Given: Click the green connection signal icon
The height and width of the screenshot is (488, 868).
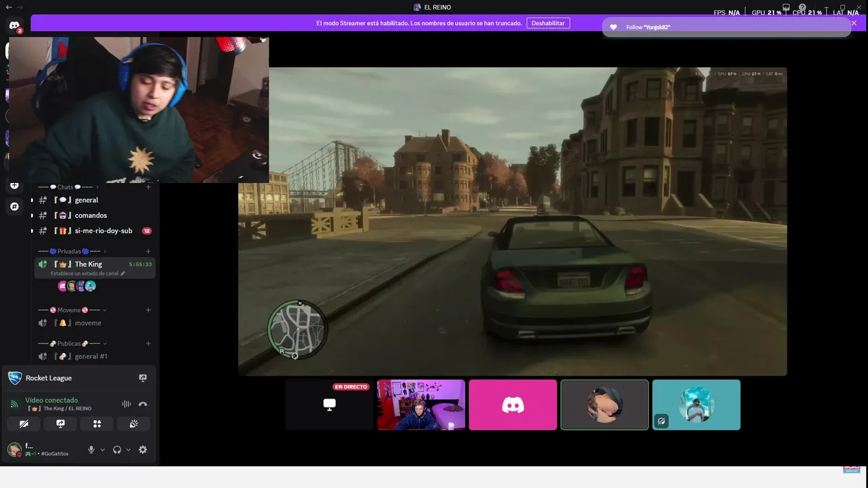Looking at the screenshot, I should point(14,404).
